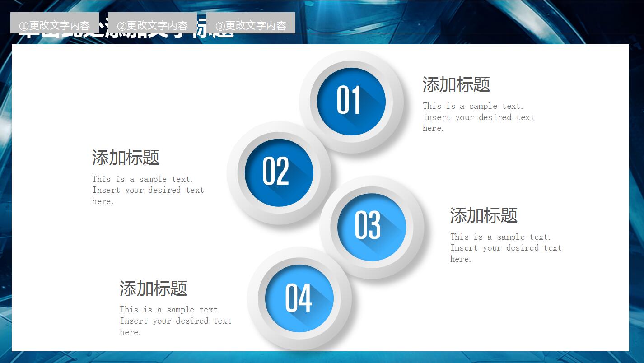The image size is (644, 363).
Task: Select the 04 numbered circle icon
Action: click(299, 298)
